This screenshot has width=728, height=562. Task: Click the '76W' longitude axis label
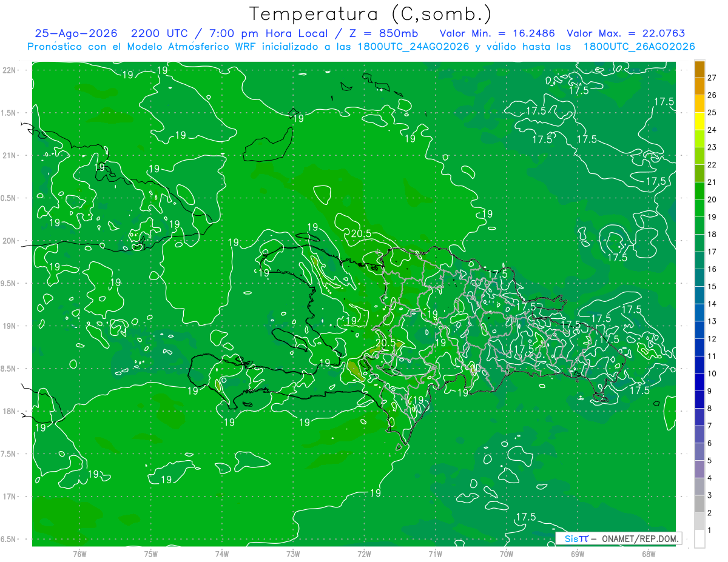pyautogui.click(x=79, y=554)
